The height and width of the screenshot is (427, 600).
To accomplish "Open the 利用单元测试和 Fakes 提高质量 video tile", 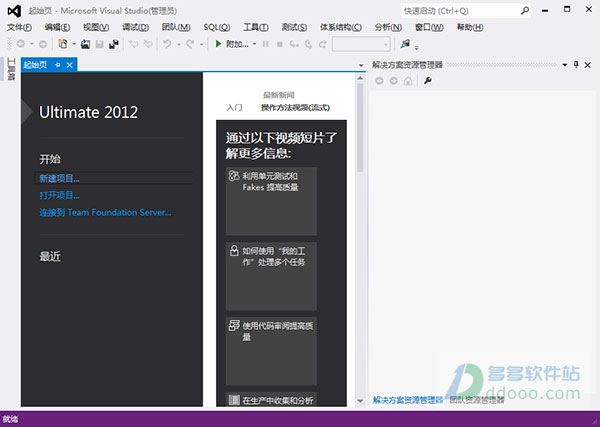I will pyautogui.click(x=271, y=201).
